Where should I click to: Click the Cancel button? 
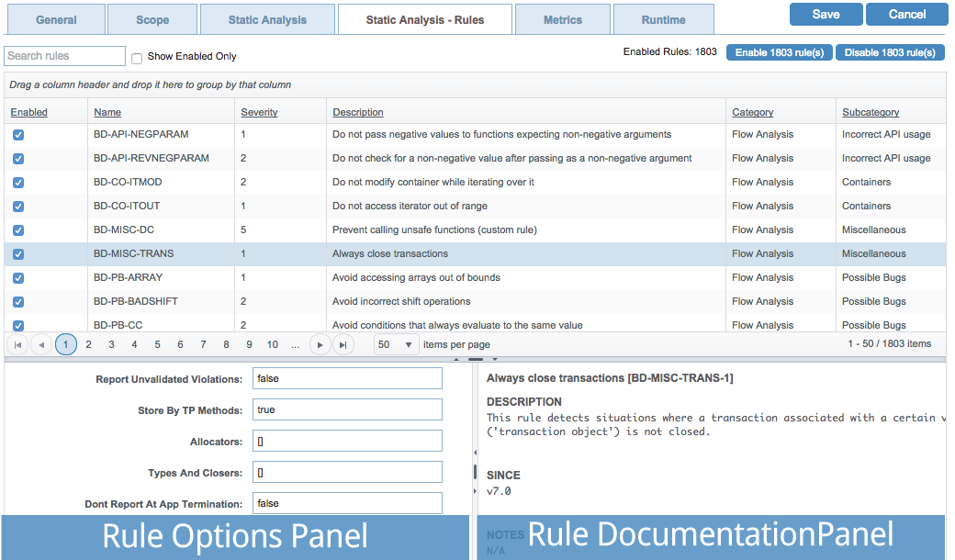point(907,14)
